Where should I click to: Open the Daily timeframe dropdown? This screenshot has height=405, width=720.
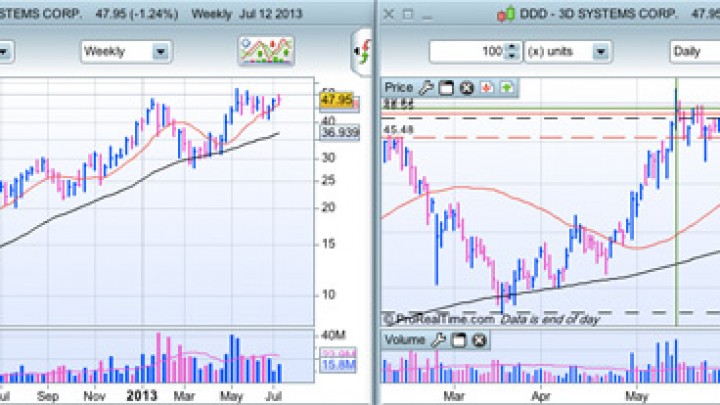694,51
